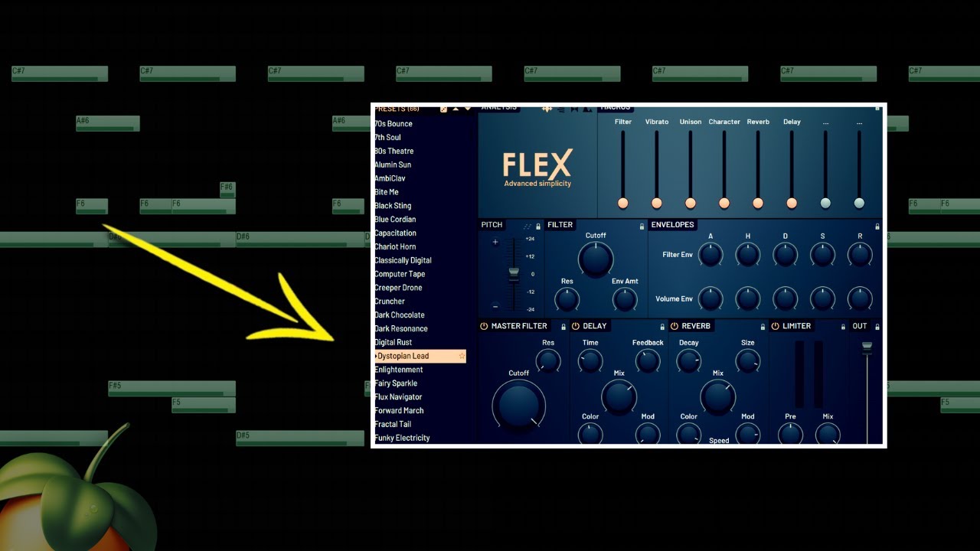Screen dimensions: 980x551
Task: Click the Unison macro slider handle
Action: point(691,203)
